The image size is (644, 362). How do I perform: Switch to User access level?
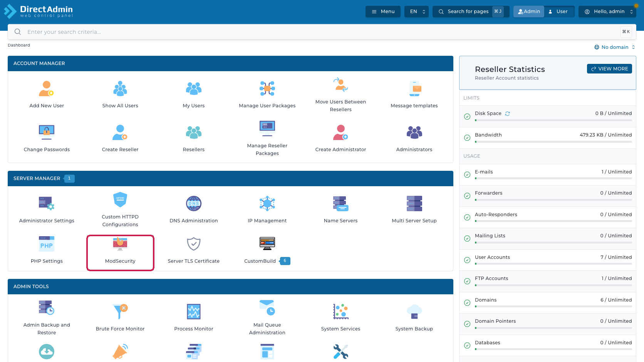point(559,12)
